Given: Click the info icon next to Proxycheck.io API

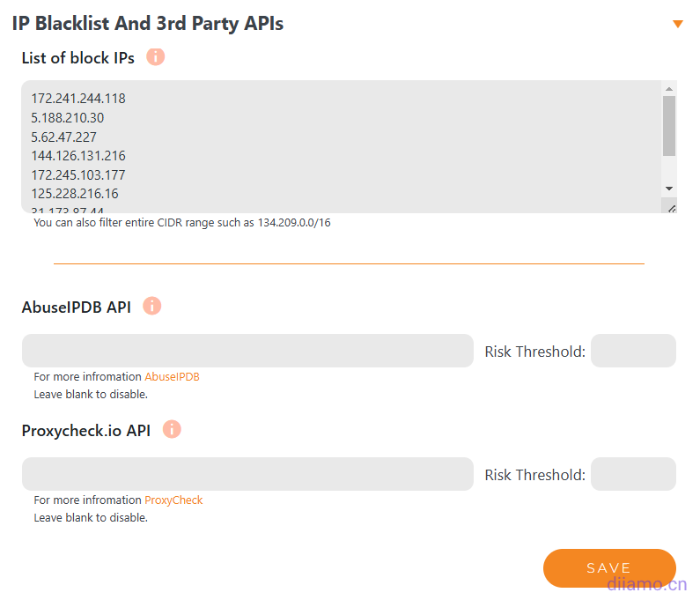Looking at the screenshot, I should [x=172, y=430].
